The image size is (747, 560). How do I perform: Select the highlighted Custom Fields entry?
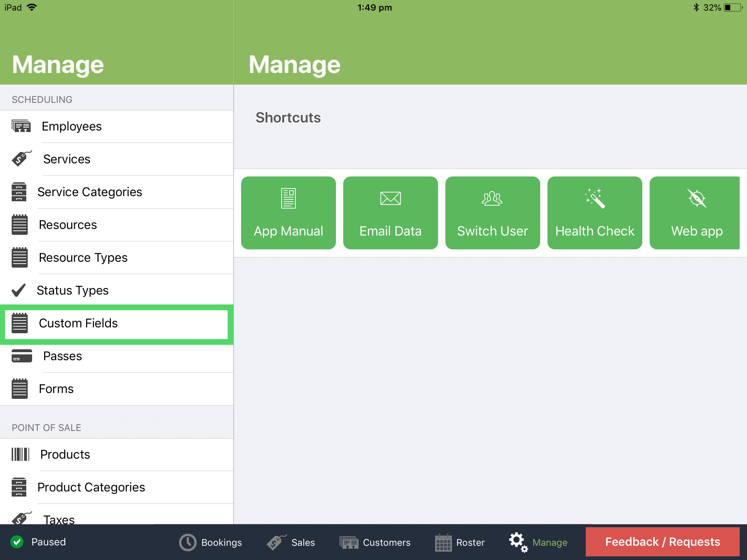(116, 324)
